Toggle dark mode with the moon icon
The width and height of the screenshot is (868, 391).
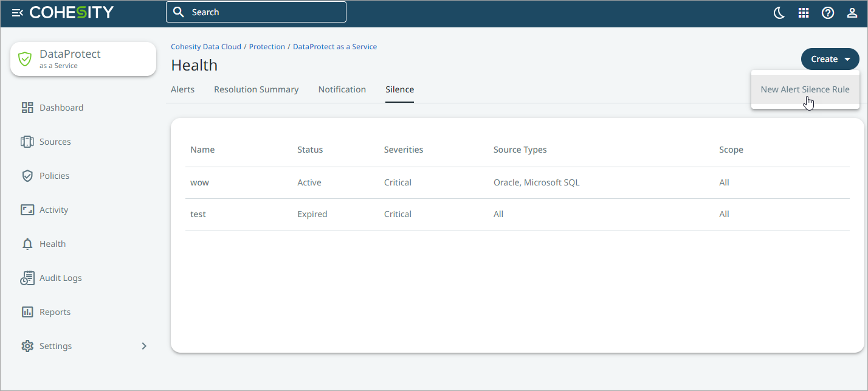tap(779, 13)
